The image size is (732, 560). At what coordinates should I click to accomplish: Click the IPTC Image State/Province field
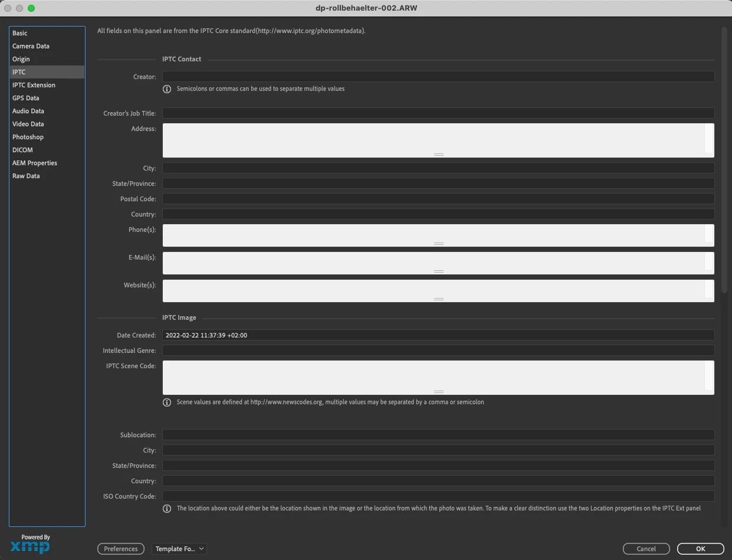438,466
